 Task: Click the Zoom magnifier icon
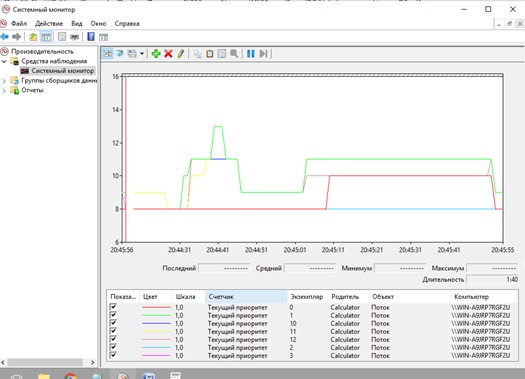(x=234, y=54)
